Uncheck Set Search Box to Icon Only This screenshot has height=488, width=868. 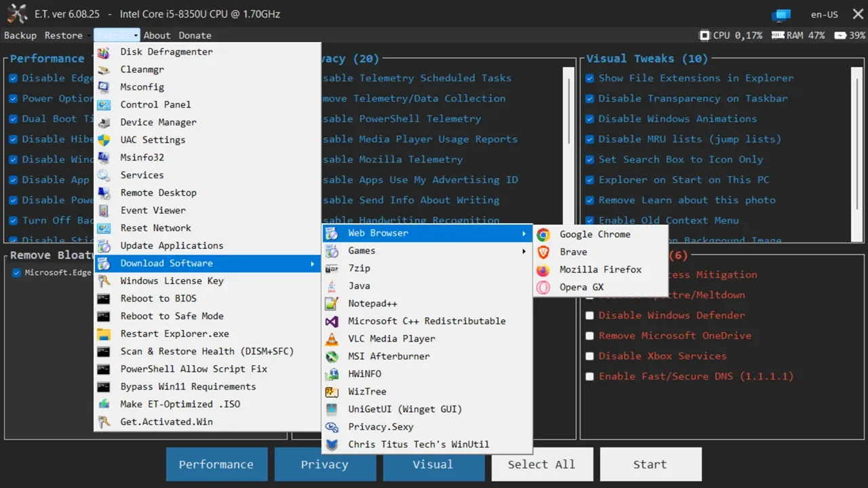[590, 159]
